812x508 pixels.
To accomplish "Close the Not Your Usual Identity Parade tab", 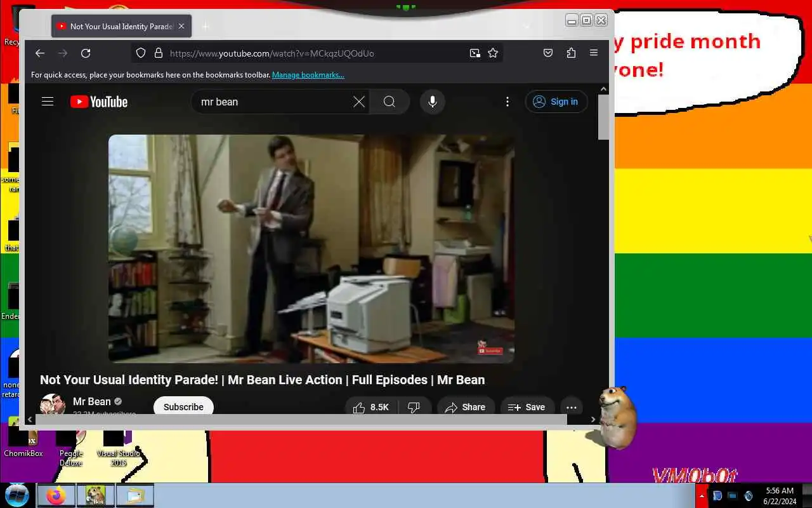I will pos(181,26).
